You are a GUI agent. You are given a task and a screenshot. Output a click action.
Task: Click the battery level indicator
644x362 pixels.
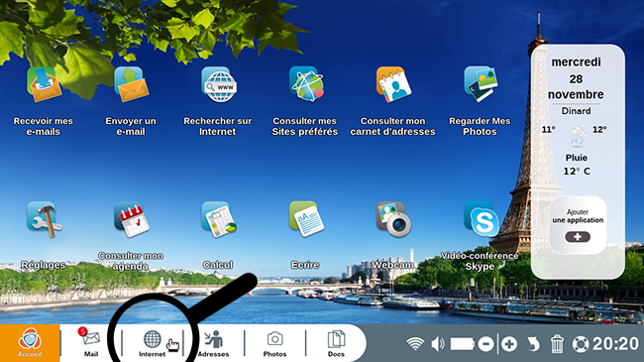[x=463, y=344]
